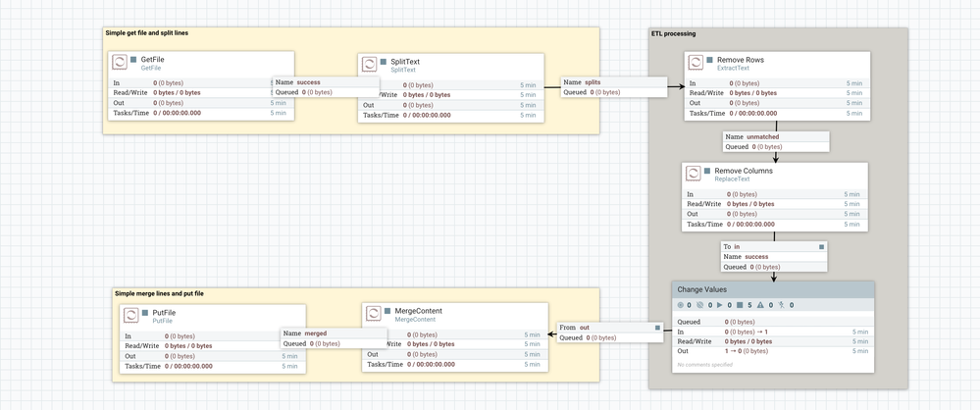The image size is (980, 410).
Task: Click Queued row under 'merged' connection
Action: [334, 343]
